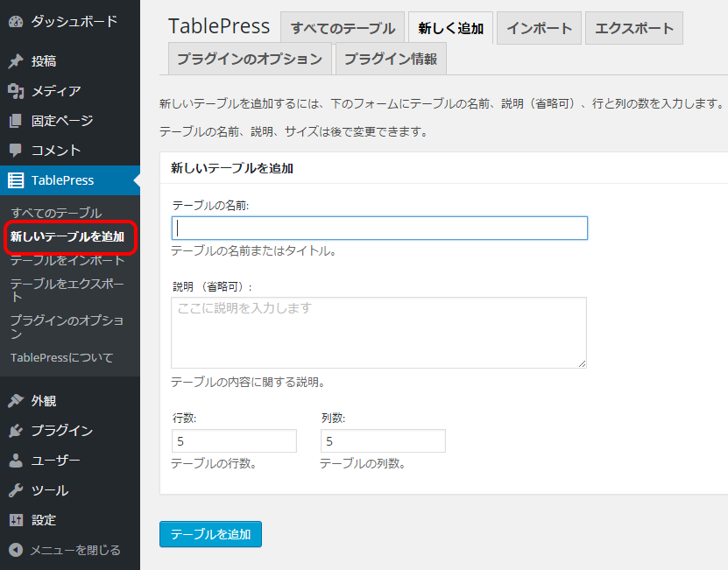Screen dimensions: 728x570
Task: Click the 外観 paintbrush icon
Action: click(16, 401)
